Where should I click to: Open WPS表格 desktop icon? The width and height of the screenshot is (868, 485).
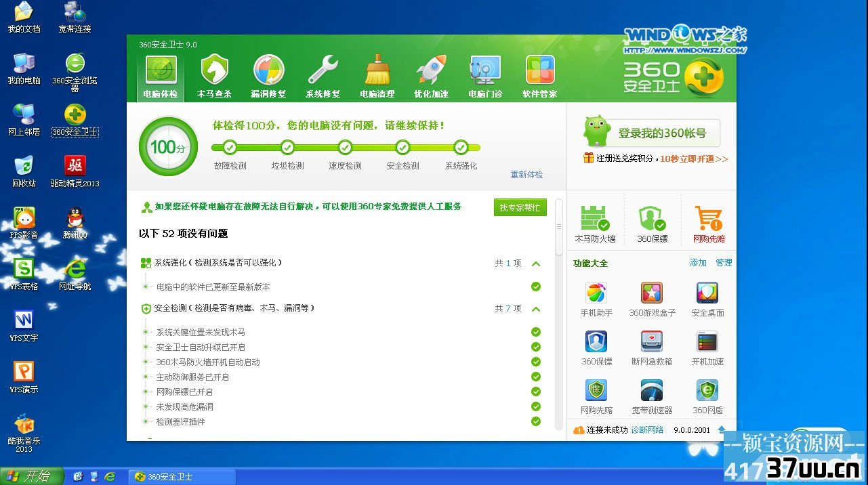(x=24, y=274)
